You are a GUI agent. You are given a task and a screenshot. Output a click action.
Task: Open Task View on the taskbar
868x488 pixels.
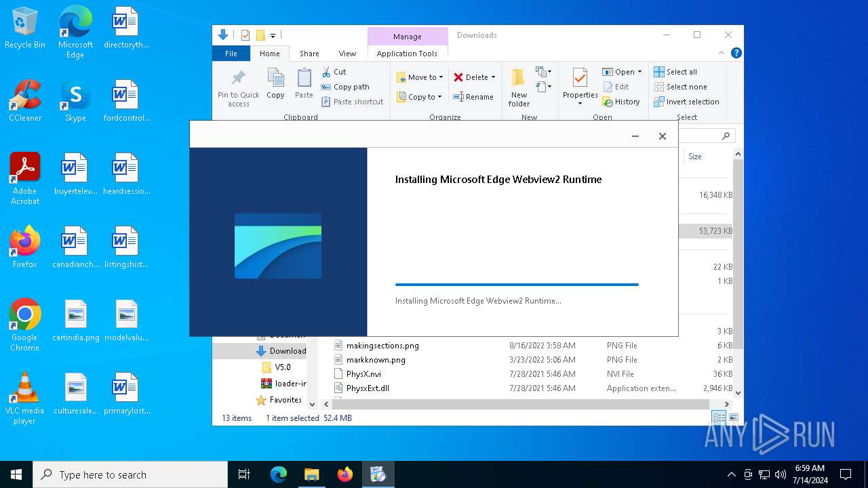click(x=244, y=474)
